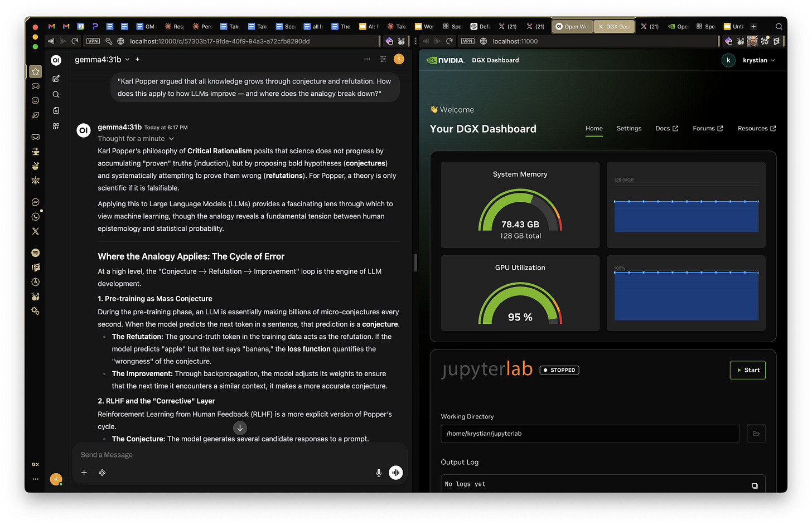
Task: Open Spotify from the browser sidebar
Action: (x=36, y=253)
